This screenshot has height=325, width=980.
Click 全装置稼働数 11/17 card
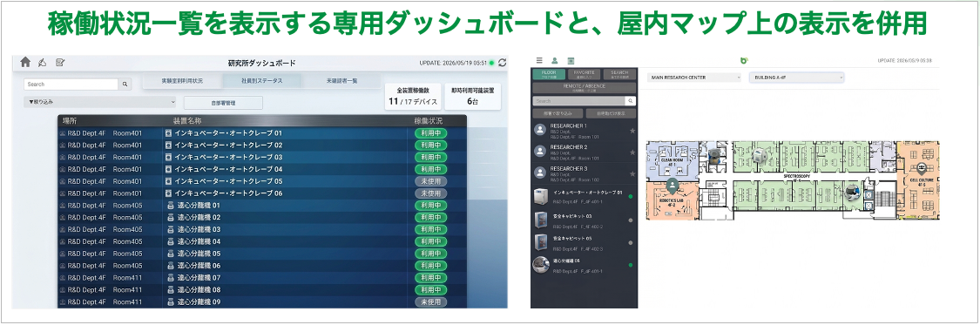pyautogui.click(x=413, y=96)
